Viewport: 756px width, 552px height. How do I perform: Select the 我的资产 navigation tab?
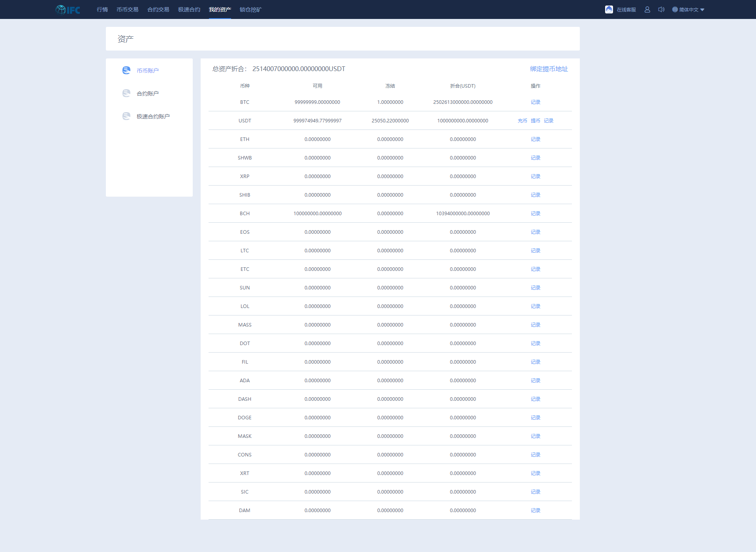tap(220, 9)
